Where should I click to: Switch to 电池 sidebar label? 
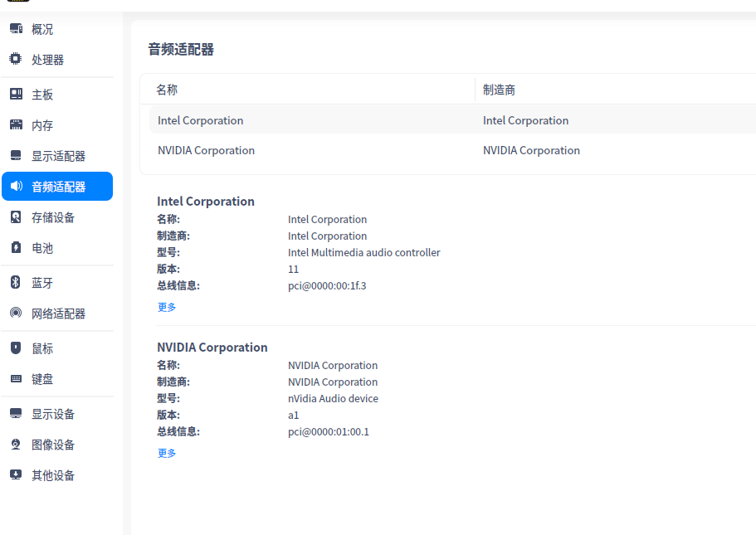[42, 248]
